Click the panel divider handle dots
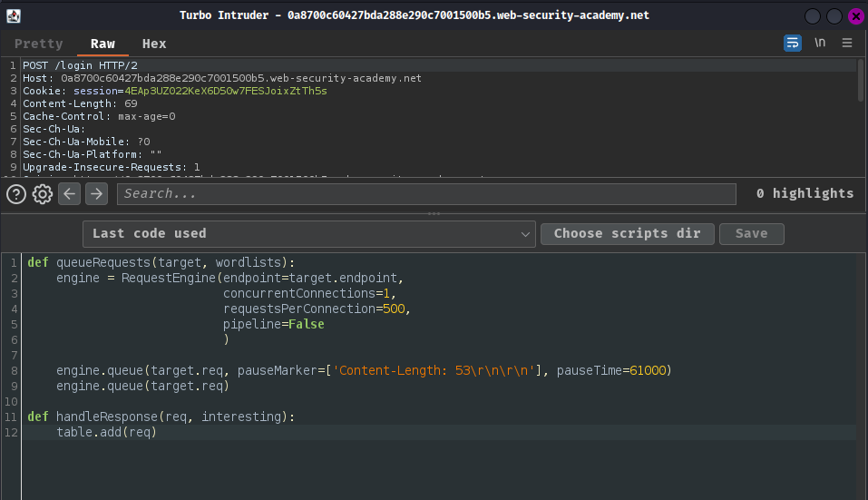868x500 pixels. point(434,213)
